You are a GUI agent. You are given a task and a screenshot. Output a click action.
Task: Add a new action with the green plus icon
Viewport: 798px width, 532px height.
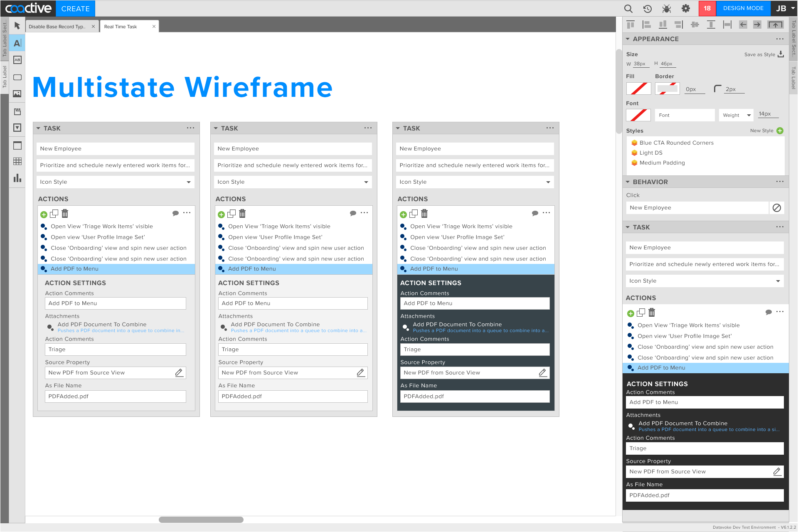631,313
